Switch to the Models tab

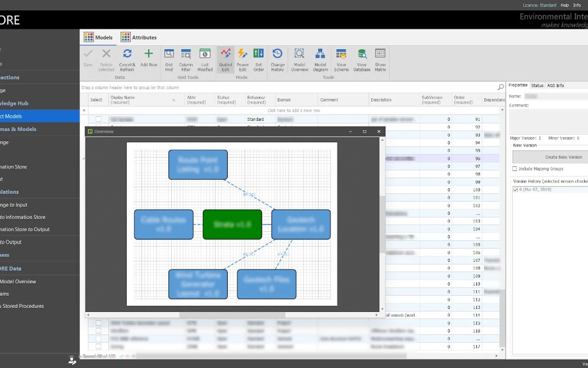click(98, 37)
